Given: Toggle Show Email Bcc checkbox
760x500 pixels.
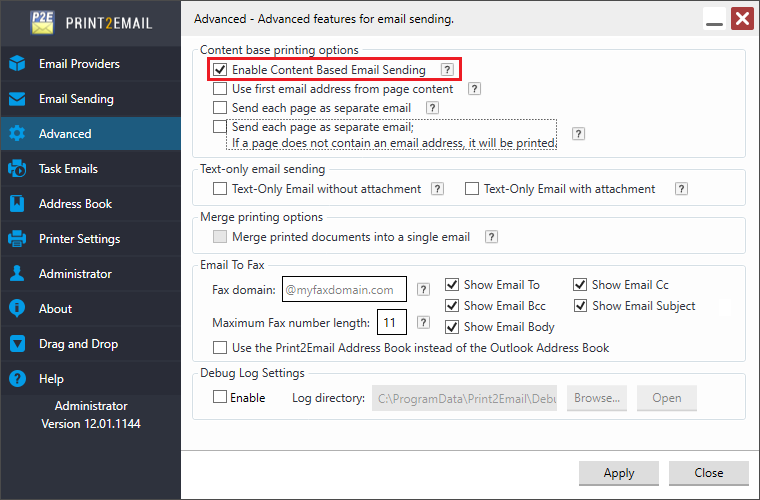Looking at the screenshot, I should tap(452, 306).
